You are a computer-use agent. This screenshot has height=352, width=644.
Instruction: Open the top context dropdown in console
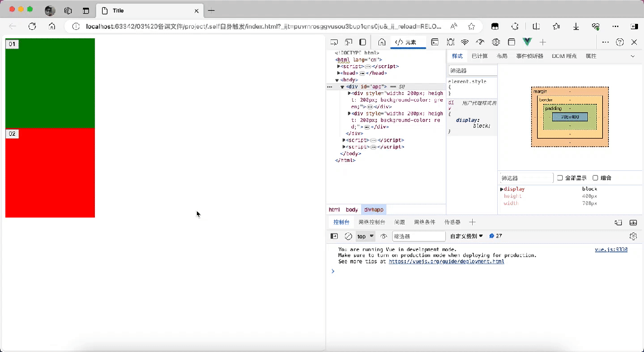[x=365, y=236]
